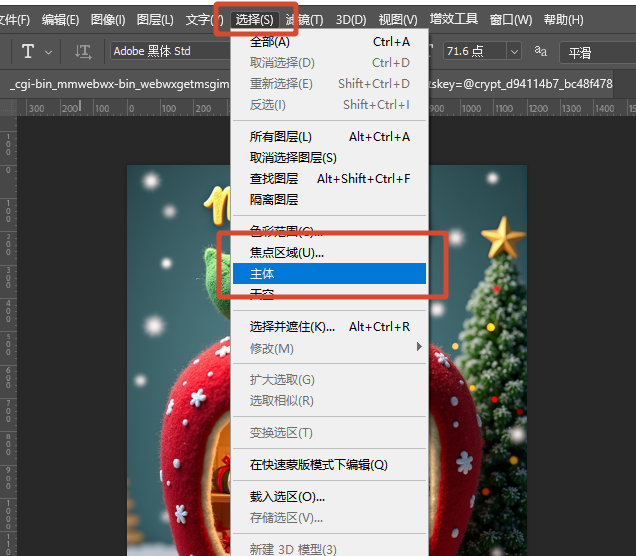Click the Christmas tree star in canvas

pos(503,237)
